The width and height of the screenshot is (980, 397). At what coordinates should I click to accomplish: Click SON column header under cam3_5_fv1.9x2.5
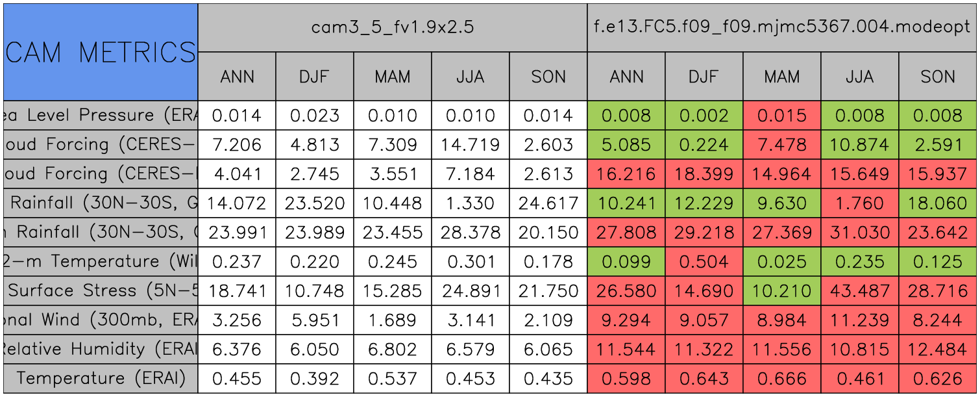click(548, 77)
